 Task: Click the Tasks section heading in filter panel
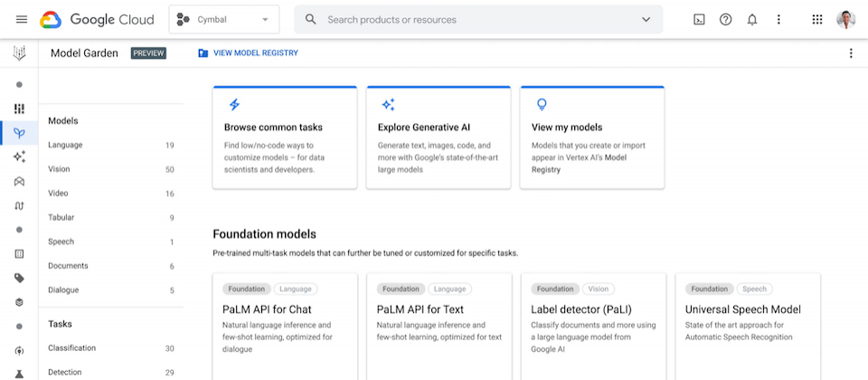pos(60,324)
